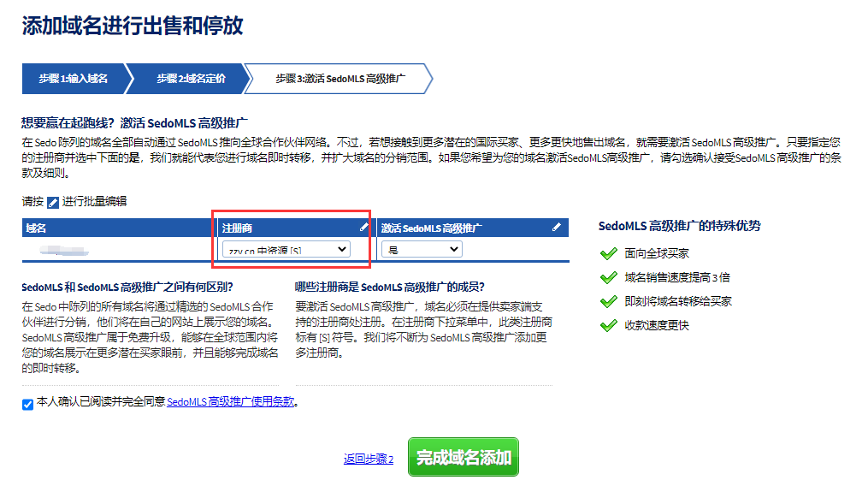
Task: Go to 步骤1:输入域名 step tab
Action: point(74,79)
